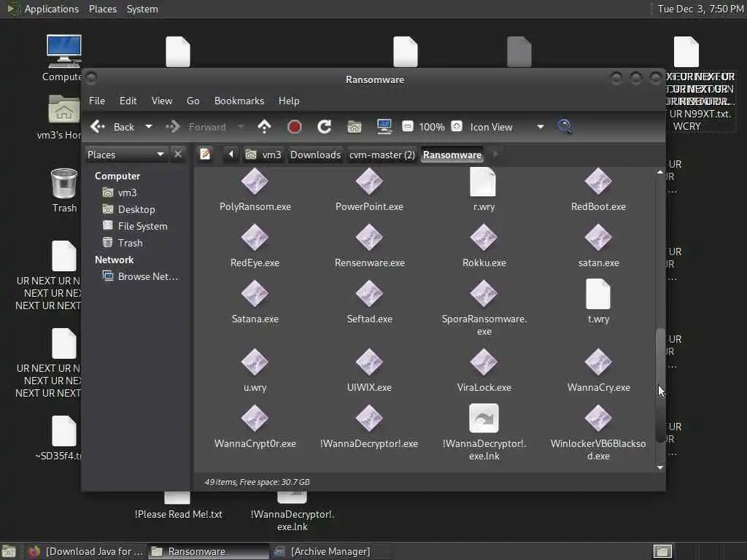Select the RedBoot.exe file icon
Image resolution: width=747 pixels, height=560 pixels.
(598, 182)
